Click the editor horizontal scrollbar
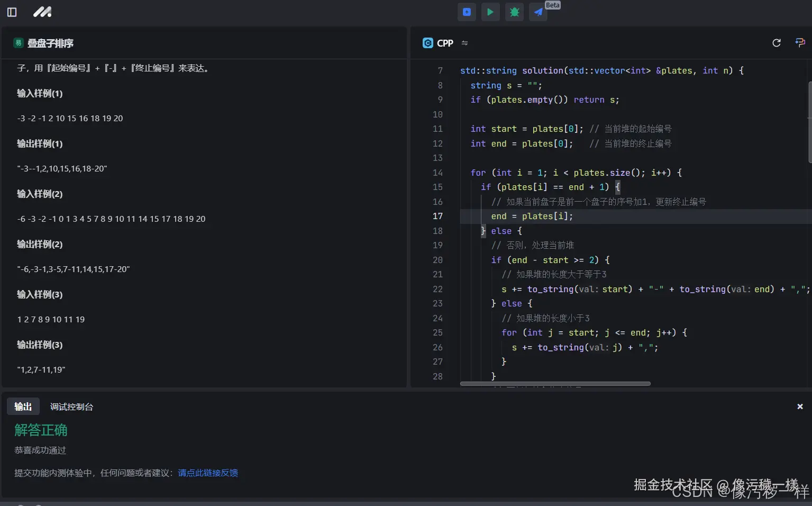812x506 pixels. pos(555,384)
